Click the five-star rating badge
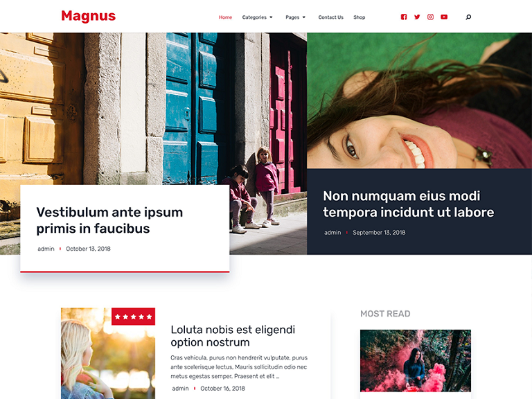The image size is (532, 399). coord(133,317)
